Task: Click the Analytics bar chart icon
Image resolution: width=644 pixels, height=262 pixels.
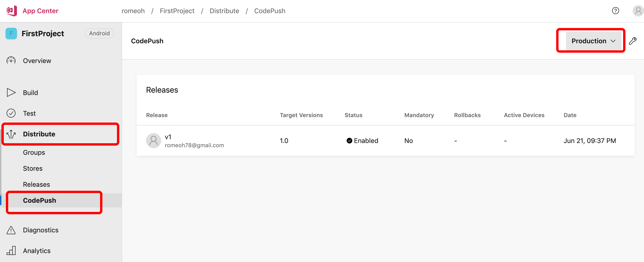Action: 11,250
